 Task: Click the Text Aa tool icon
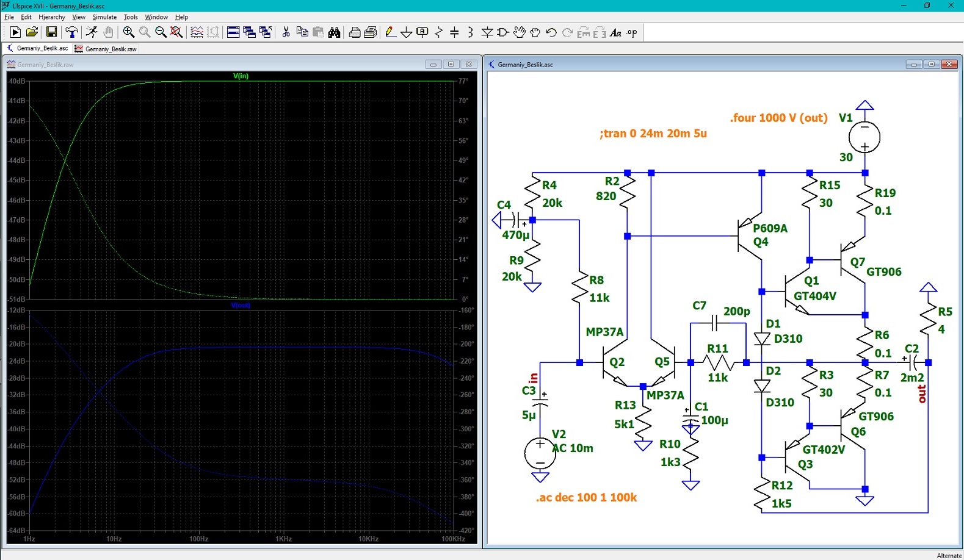[615, 32]
